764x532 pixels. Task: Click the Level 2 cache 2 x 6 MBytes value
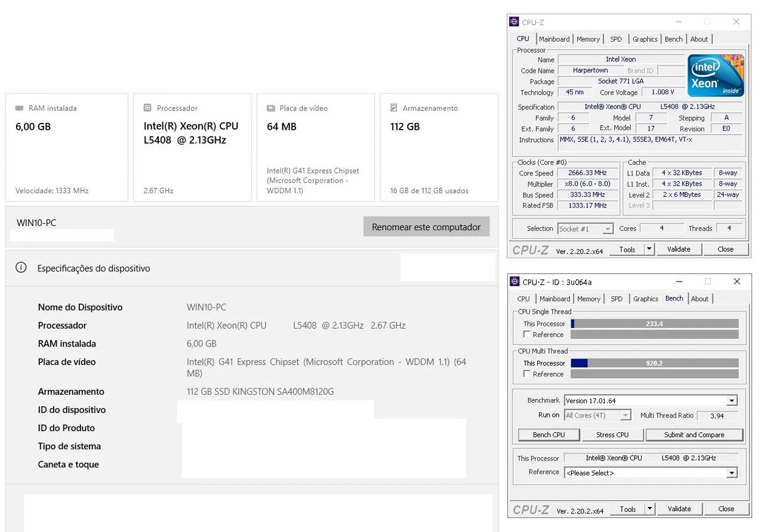(x=682, y=194)
